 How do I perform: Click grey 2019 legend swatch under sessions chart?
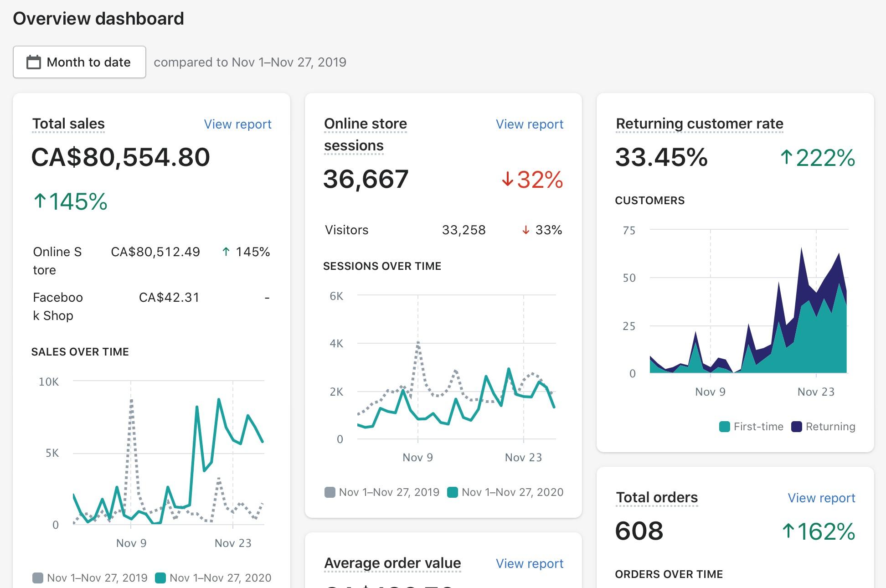(330, 492)
